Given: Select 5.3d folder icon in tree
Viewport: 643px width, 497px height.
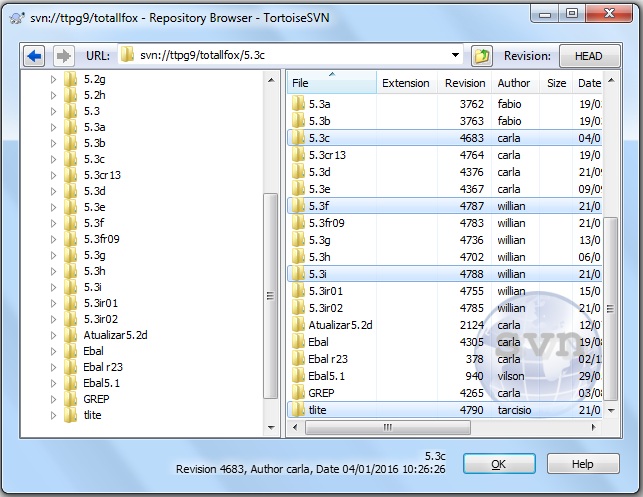Looking at the screenshot, I should click(x=71, y=191).
